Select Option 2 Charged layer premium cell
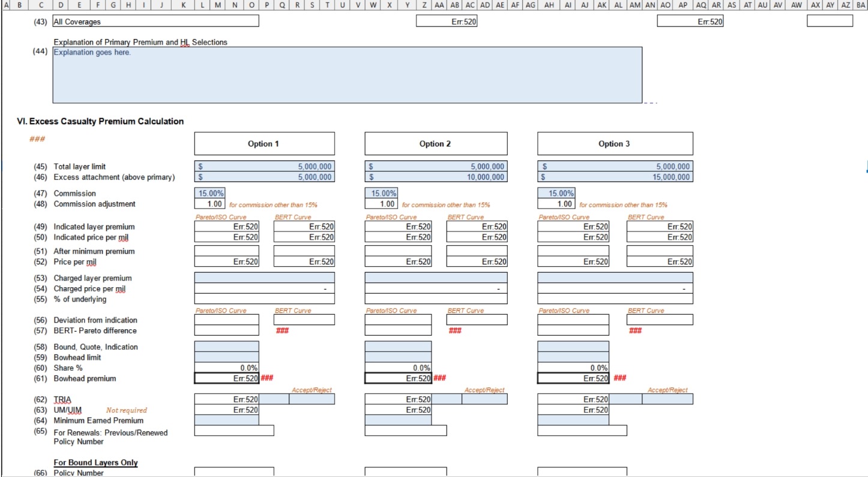 click(x=436, y=278)
